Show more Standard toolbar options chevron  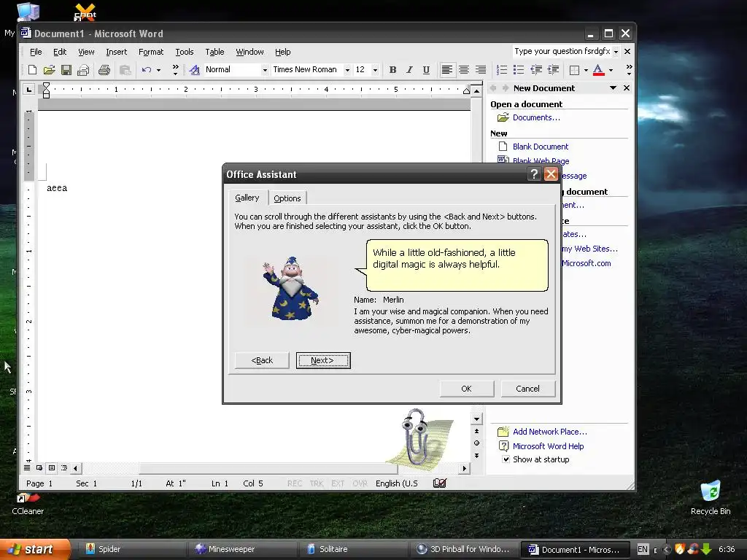click(x=175, y=70)
